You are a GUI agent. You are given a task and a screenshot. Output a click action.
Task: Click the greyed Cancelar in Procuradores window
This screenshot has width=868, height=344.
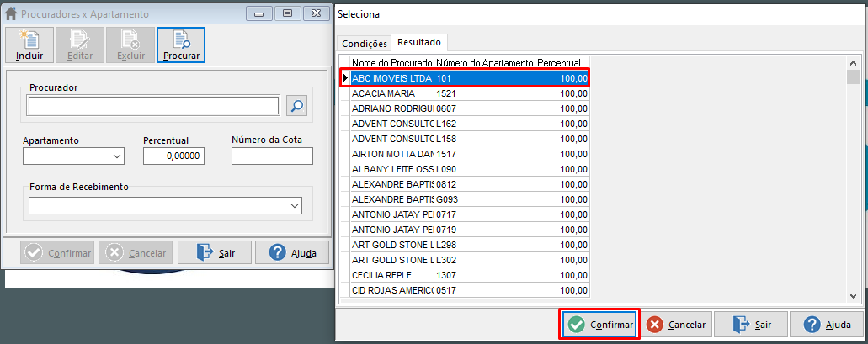(x=136, y=253)
